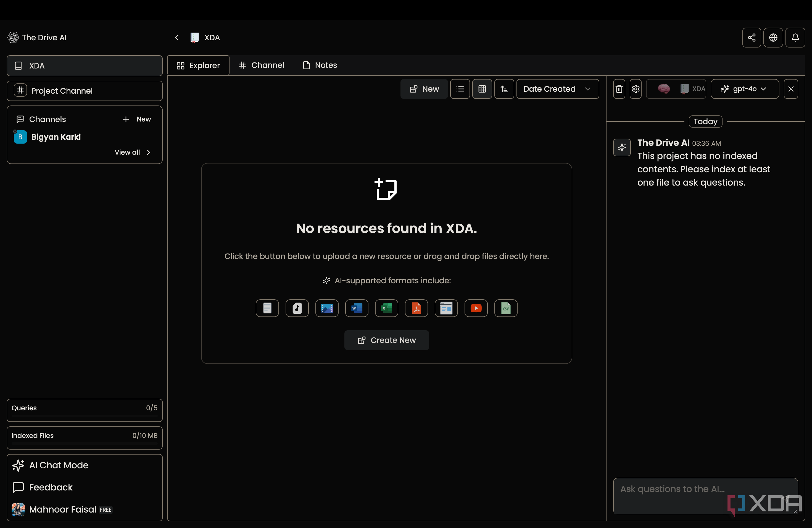812x528 pixels.
Task: Click the New button in toolbar
Action: [424, 89]
